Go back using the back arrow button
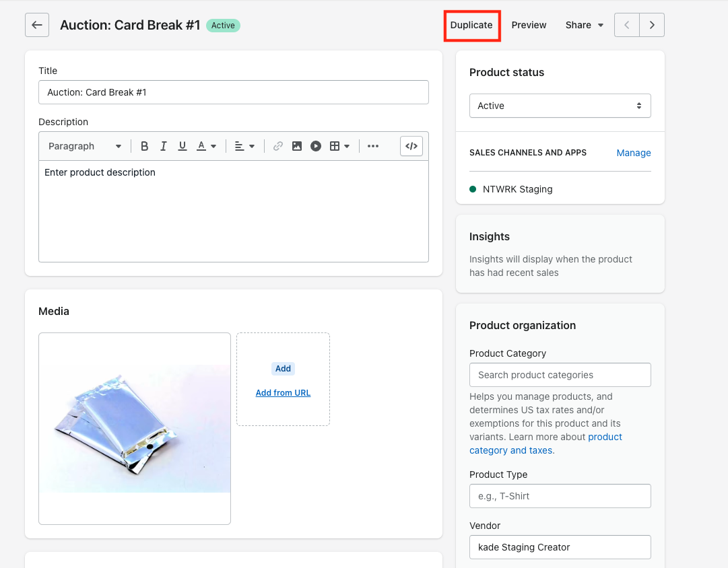The width and height of the screenshot is (728, 568). [x=36, y=25]
